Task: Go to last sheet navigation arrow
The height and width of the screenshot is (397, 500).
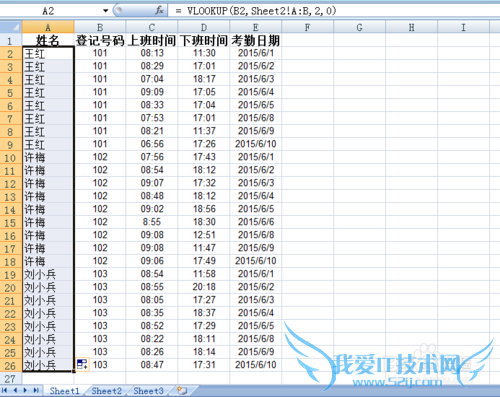Action: click(x=36, y=390)
